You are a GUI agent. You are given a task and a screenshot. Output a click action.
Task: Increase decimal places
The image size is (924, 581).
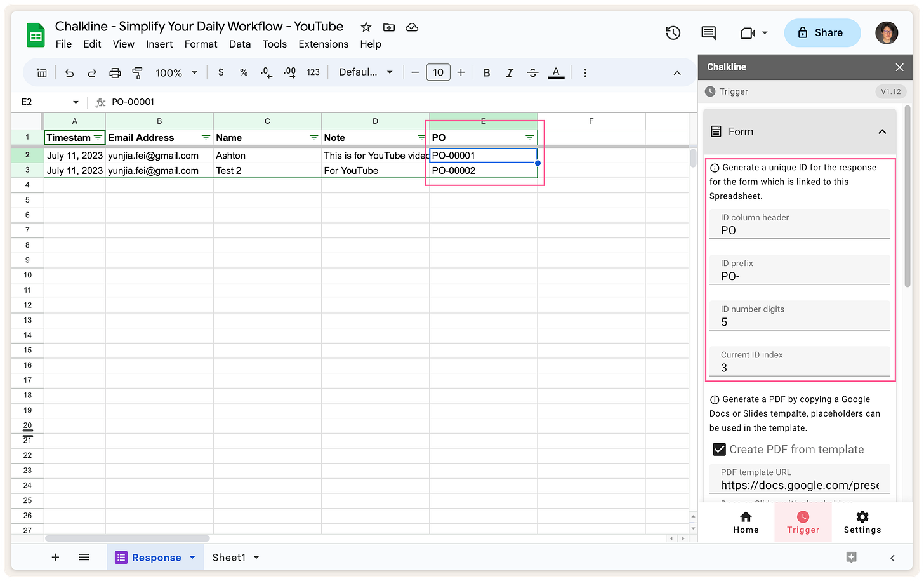coord(289,72)
